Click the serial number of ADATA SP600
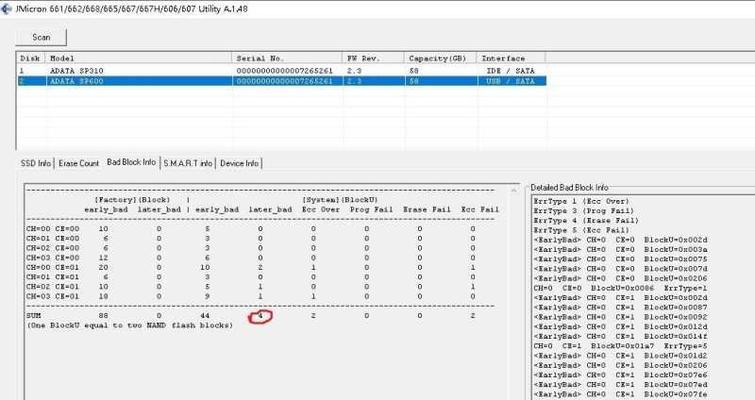This screenshot has height=400, width=755. [x=285, y=81]
